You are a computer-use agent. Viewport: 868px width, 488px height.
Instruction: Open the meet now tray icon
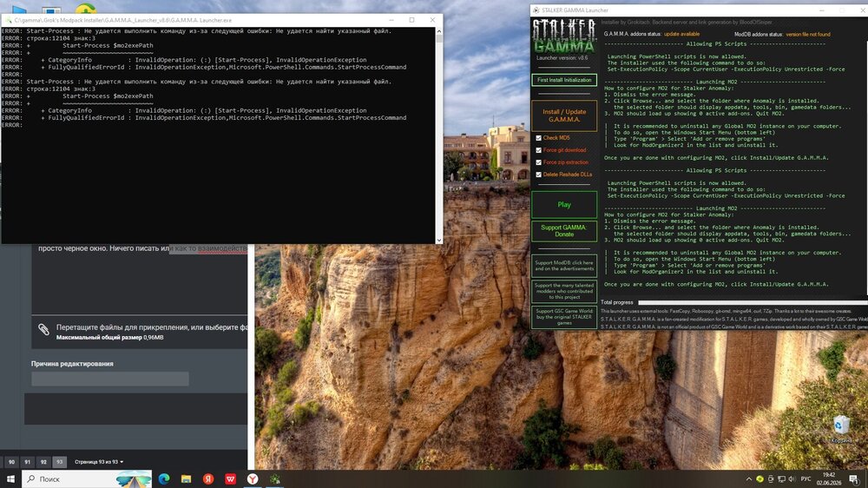point(771,479)
